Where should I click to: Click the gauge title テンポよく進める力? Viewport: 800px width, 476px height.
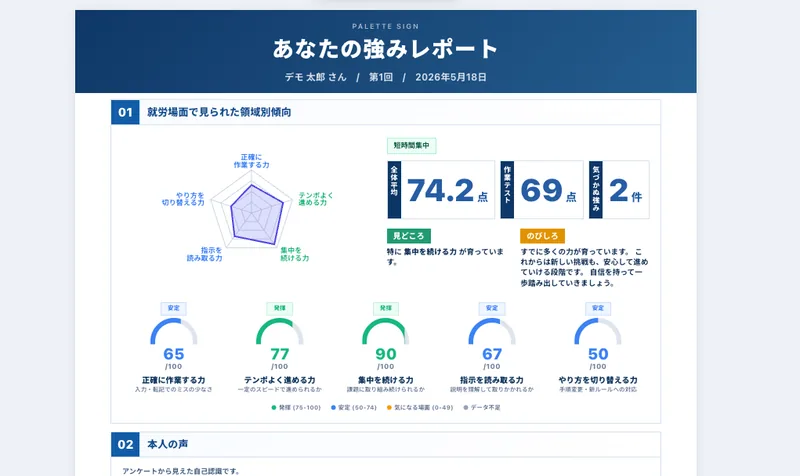coord(280,380)
